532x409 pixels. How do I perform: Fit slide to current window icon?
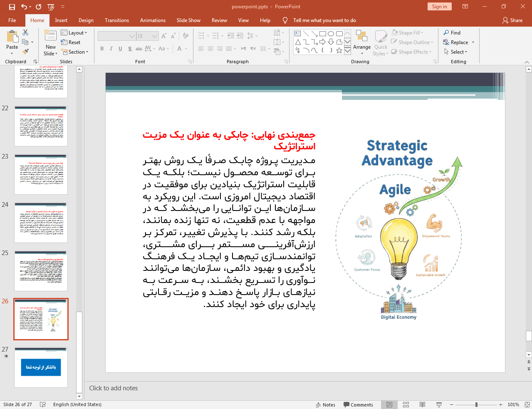coord(527,404)
